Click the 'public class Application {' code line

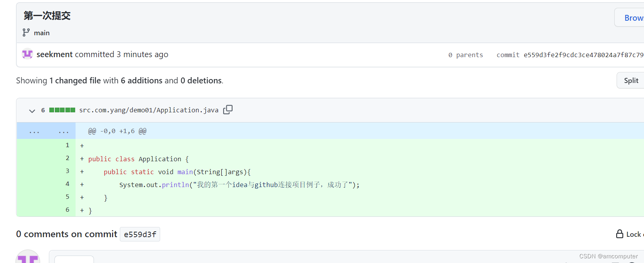point(138,159)
